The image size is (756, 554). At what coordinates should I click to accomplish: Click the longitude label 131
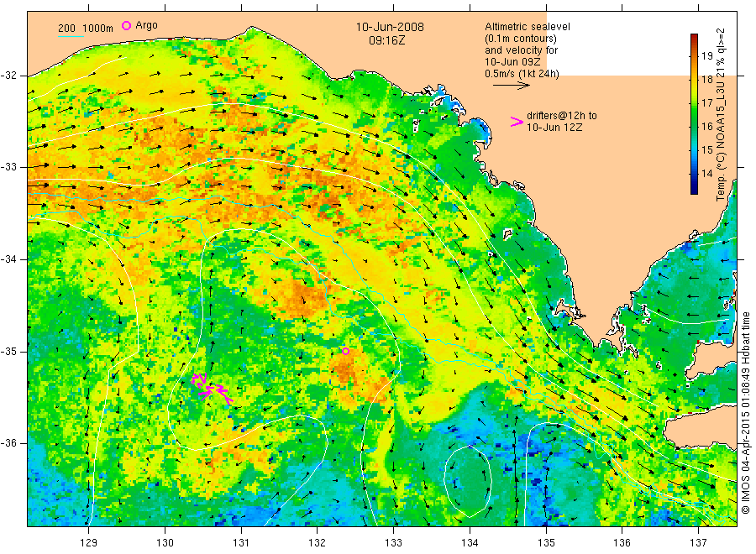pyautogui.click(x=241, y=543)
